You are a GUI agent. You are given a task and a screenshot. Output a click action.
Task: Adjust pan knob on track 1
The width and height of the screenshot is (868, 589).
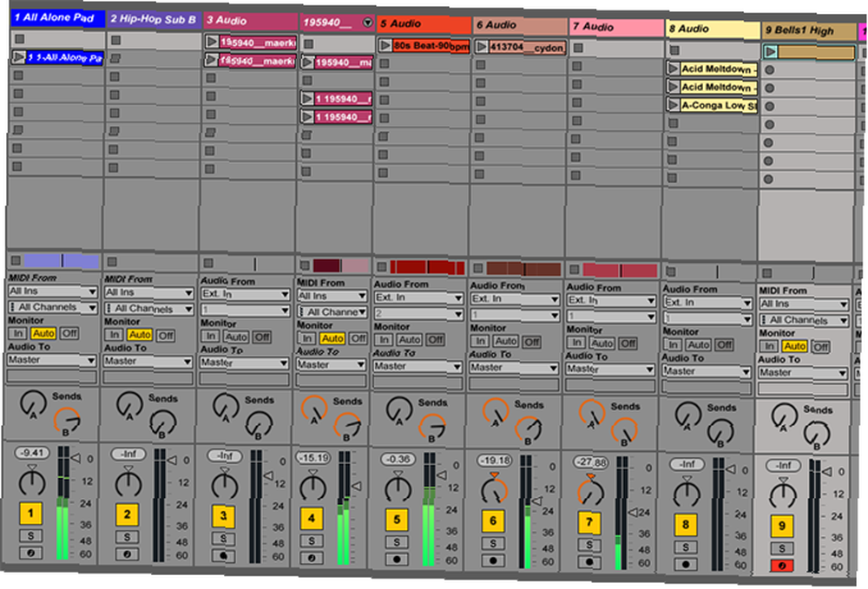(32, 483)
